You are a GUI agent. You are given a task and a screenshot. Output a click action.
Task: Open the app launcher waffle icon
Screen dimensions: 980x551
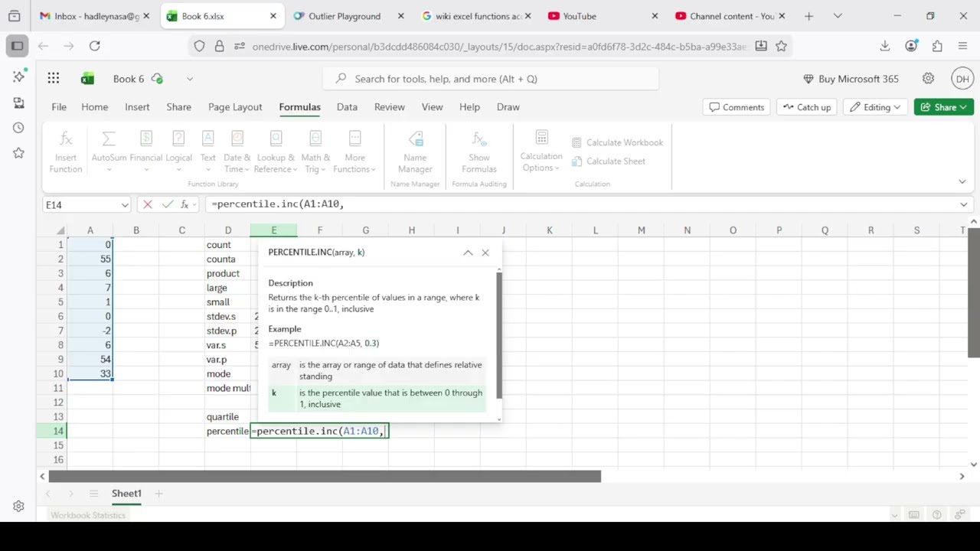[54, 79]
